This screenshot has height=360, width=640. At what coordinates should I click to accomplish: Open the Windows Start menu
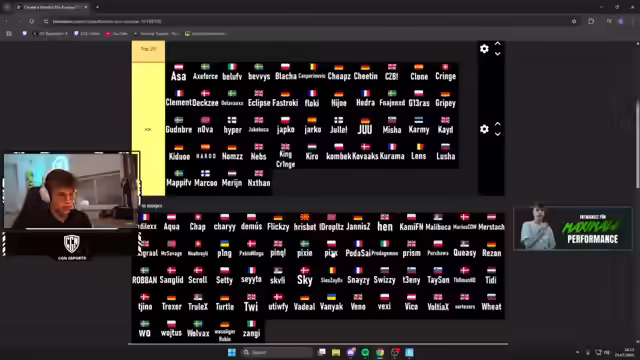(x=232, y=352)
